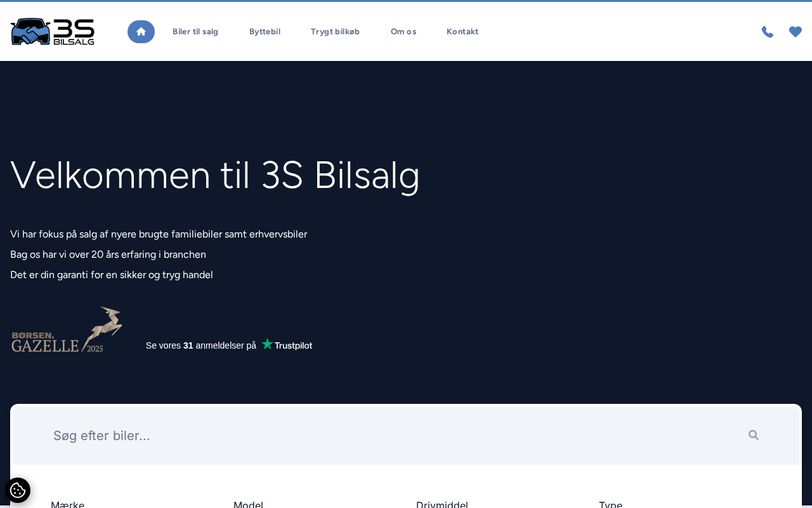Screen dimensions: 812x508
Task: Click the Børsen Gazelle 2025 badge
Action: tap(67, 330)
